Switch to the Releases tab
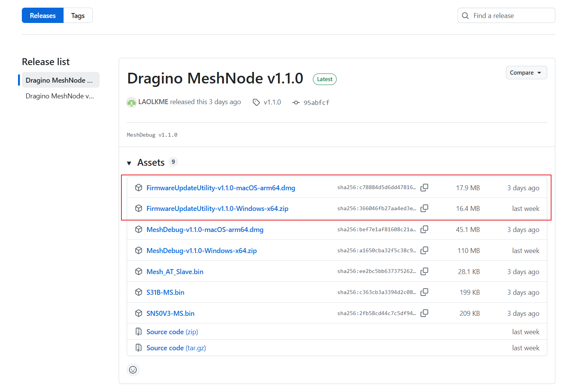Screen dimensions: 576x392 tap(43, 15)
